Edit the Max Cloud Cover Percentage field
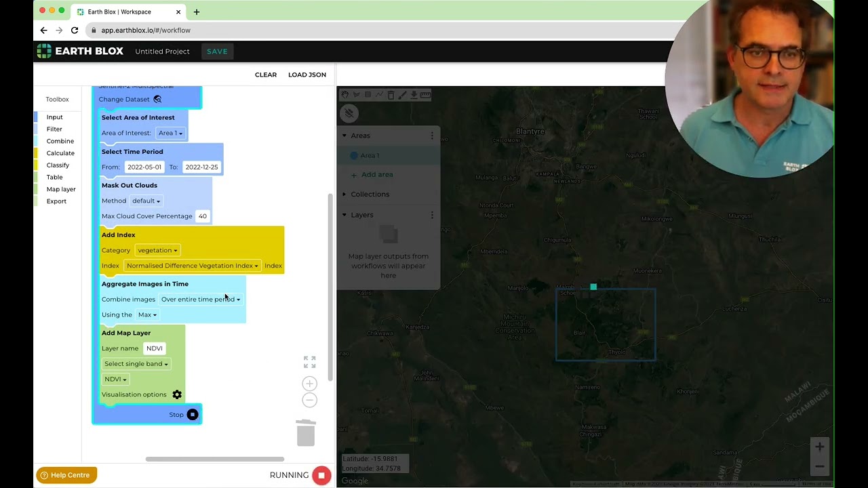This screenshot has height=488, width=868. click(x=202, y=216)
